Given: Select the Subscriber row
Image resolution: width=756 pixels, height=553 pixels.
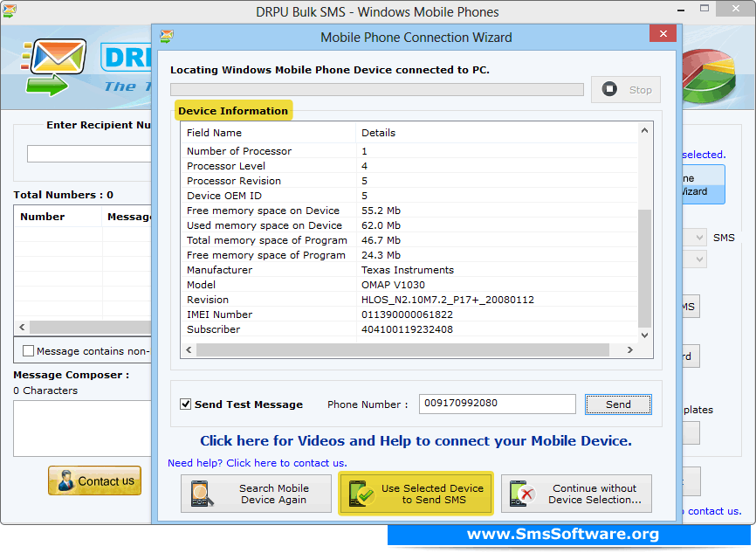Looking at the screenshot, I should coord(409,329).
